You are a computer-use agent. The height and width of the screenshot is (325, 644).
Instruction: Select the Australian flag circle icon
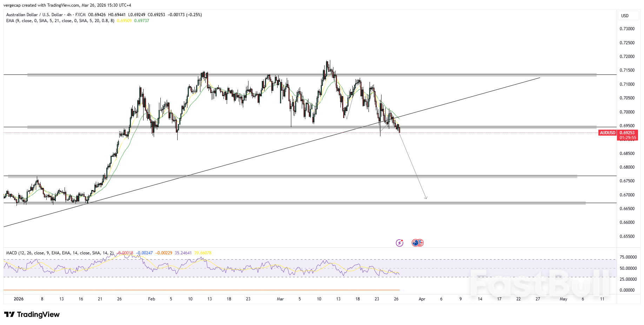[x=415, y=242]
